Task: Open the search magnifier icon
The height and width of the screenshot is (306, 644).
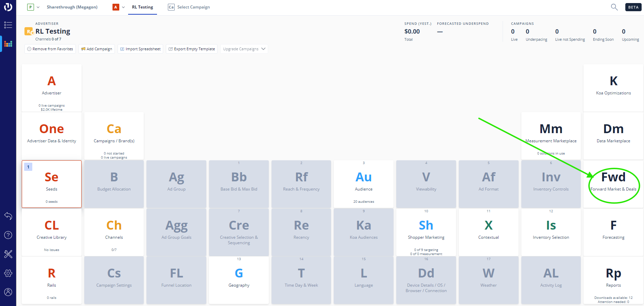Action: [614, 7]
